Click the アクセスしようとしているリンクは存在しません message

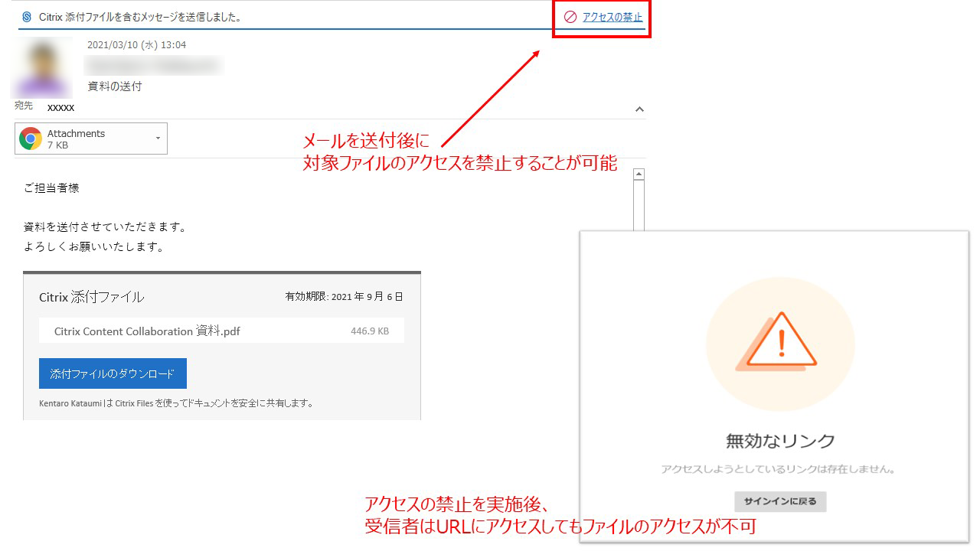779,469
